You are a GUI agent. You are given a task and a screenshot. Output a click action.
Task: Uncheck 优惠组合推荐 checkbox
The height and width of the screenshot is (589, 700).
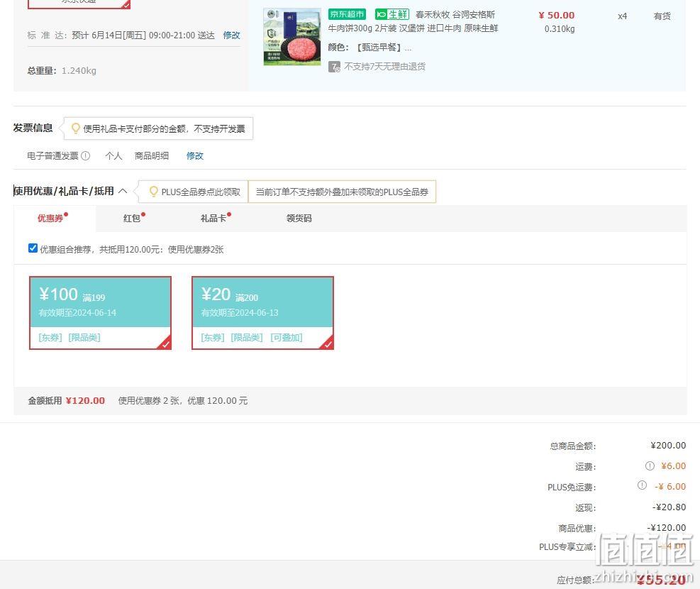(33, 248)
